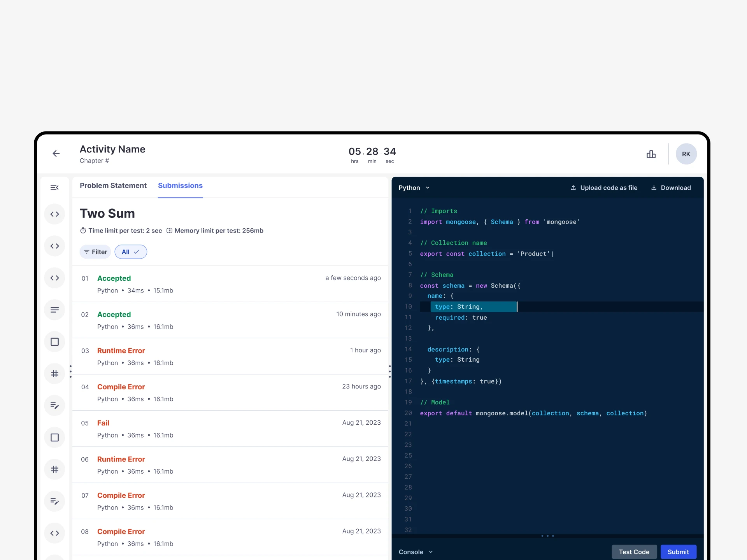Expand the Python language dropdown
747x560 pixels.
(414, 188)
